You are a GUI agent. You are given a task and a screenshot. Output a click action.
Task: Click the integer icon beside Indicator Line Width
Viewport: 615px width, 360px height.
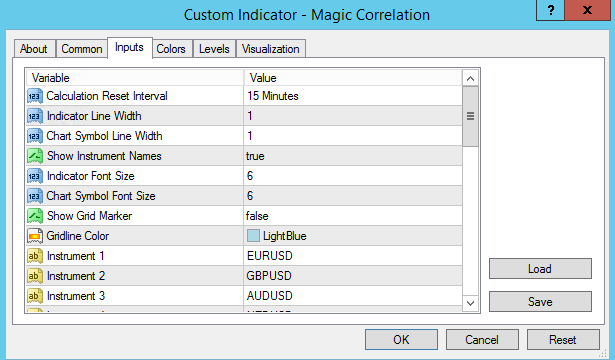[x=35, y=116]
